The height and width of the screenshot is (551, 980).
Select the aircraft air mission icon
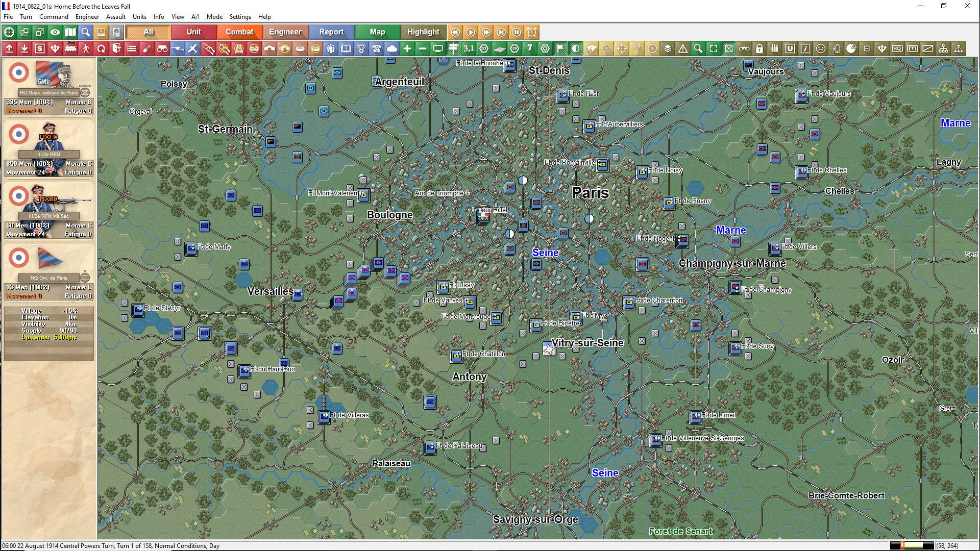pos(193,48)
